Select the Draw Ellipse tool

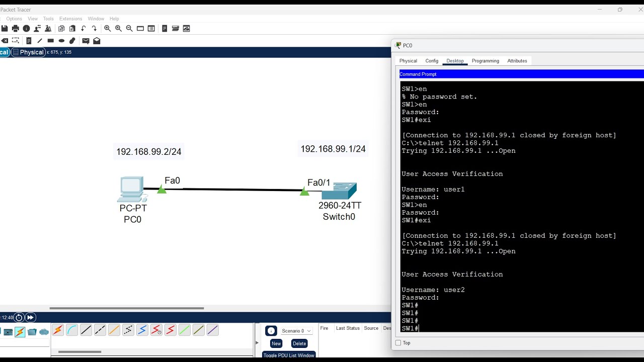coord(61,41)
